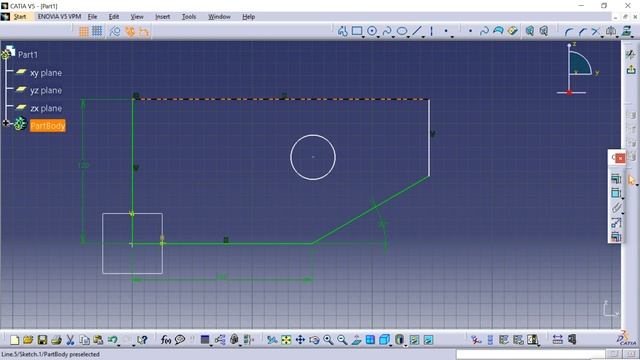Select the Mirror tool

[611, 31]
